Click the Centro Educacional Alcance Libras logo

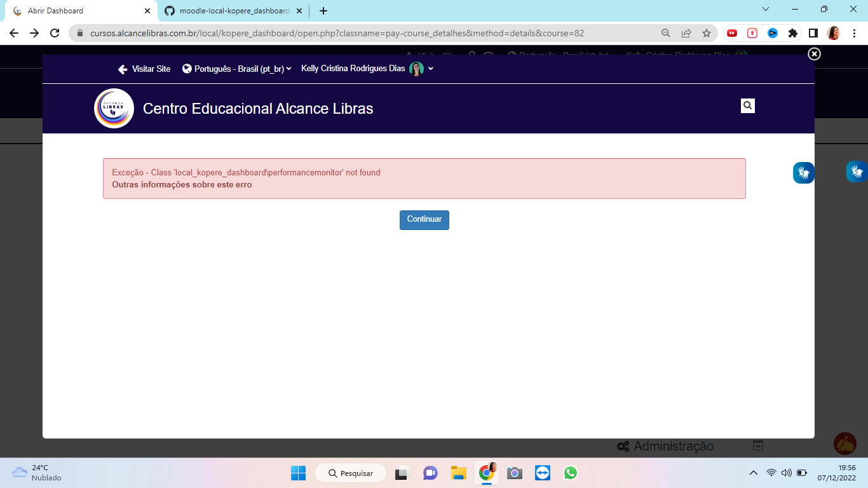[x=113, y=108]
